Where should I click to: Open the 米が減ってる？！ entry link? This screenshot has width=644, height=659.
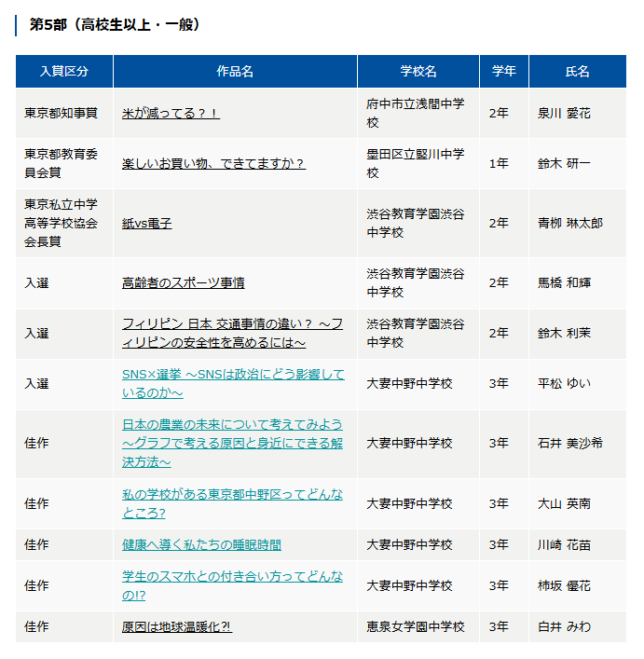point(171,113)
